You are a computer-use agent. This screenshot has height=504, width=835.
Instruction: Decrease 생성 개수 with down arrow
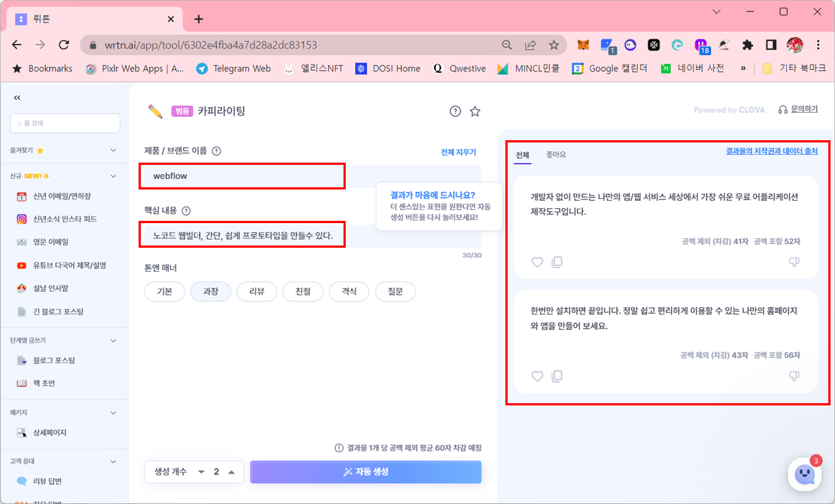201,472
